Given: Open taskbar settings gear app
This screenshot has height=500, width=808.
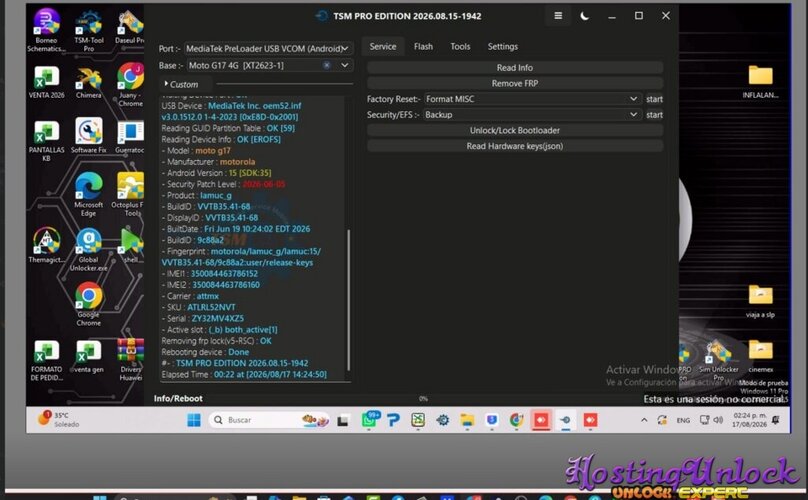Looking at the screenshot, I should point(443,420).
